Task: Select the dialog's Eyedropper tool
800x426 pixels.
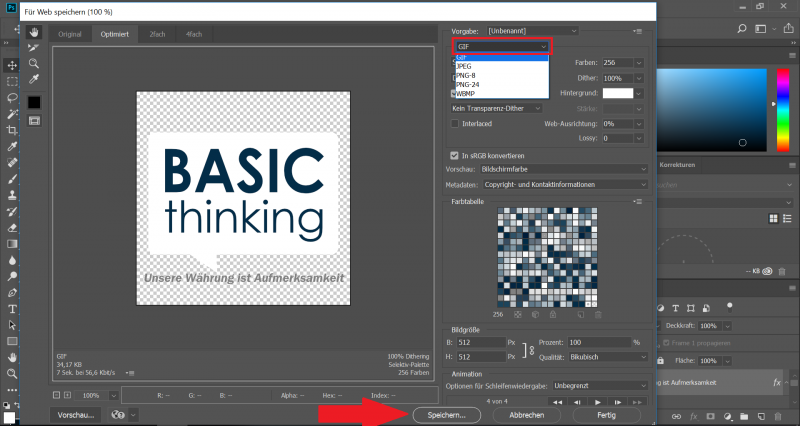Action: click(34, 79)
